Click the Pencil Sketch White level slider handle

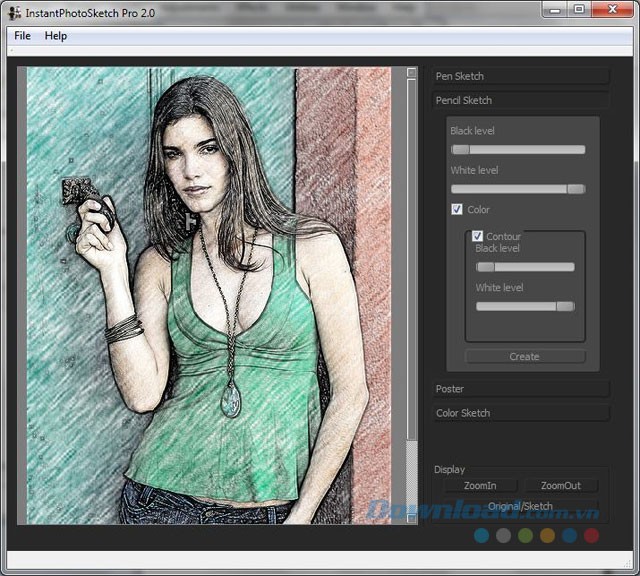(575, 189)
